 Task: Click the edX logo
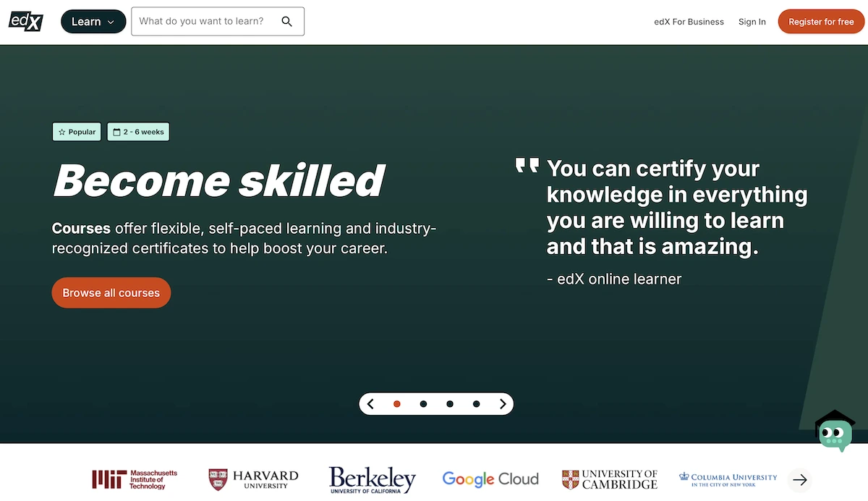[x=26, y=22]
